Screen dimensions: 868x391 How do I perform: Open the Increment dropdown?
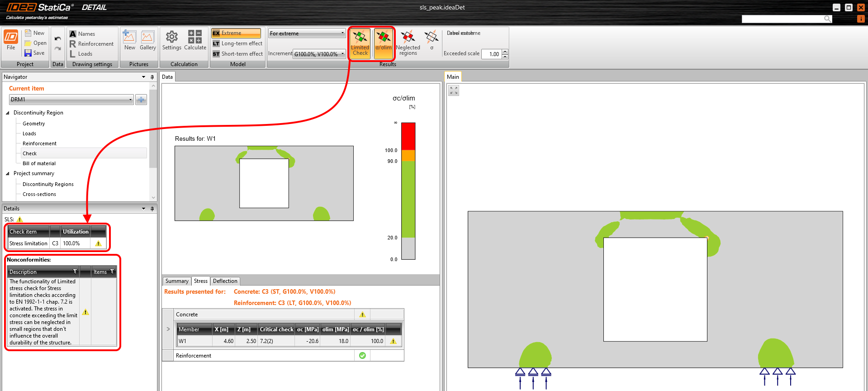319,54
